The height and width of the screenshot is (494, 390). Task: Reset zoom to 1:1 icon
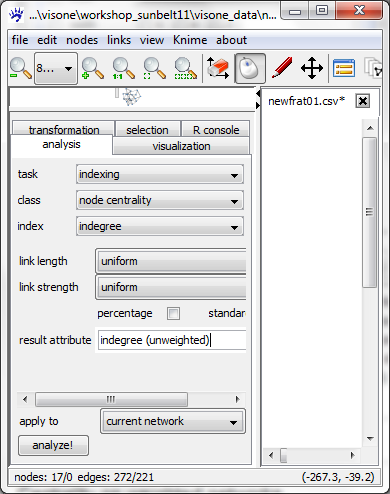coord(124,68)
